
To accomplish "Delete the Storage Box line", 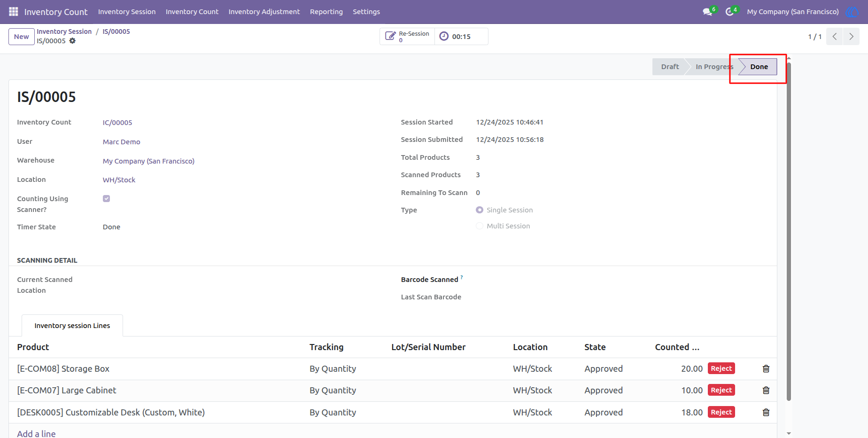I will coord(766,368).
